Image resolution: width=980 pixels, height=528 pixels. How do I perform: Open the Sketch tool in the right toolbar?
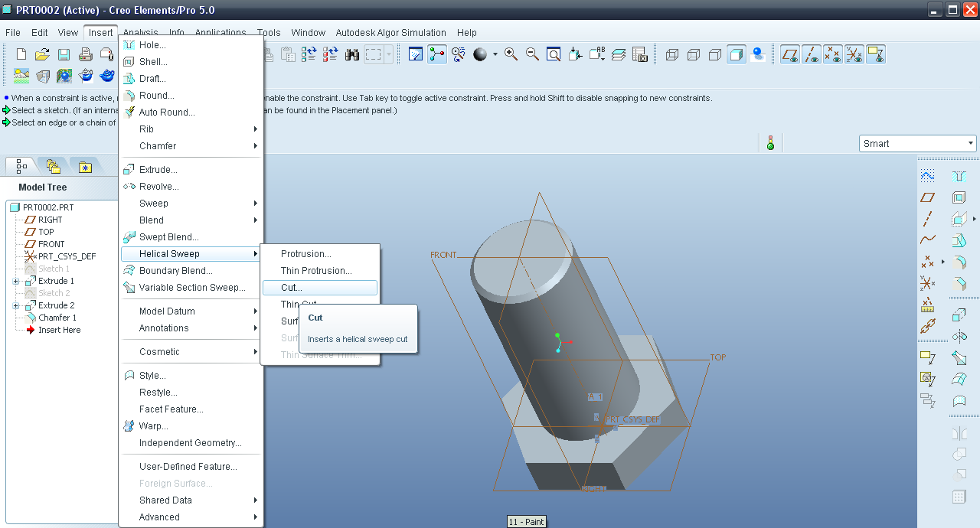pyautogui.click(x=928, y=176)
